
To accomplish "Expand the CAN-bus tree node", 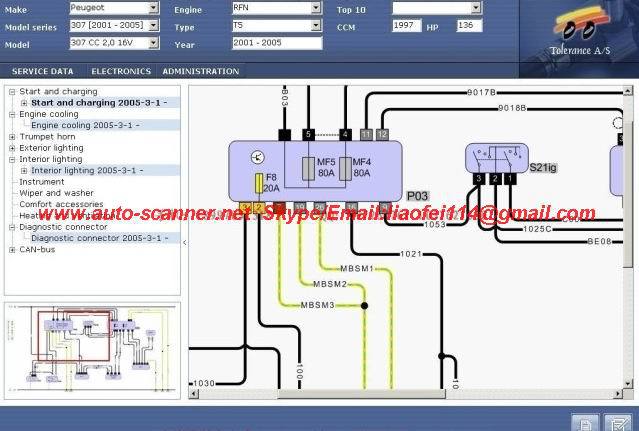I will tap(12, 250).
